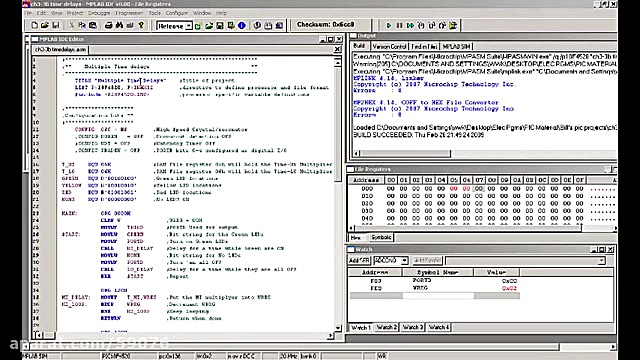Viewport: 640px width, 360px height.
Task: Run the simulator with the green play icon
Action: (389, 25)
